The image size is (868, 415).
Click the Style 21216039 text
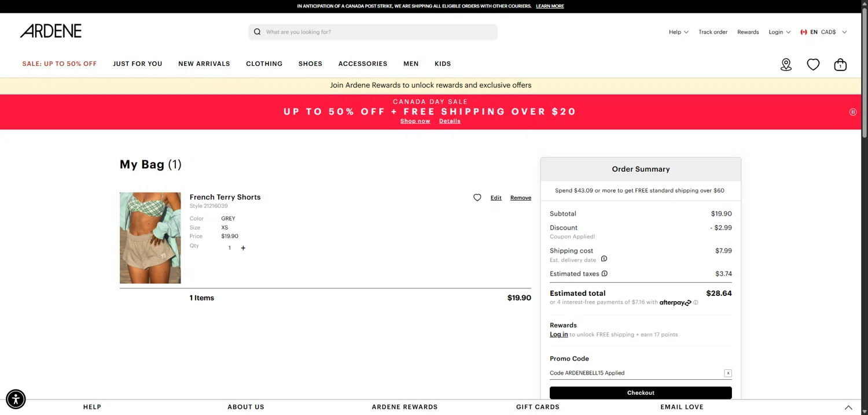208,206
